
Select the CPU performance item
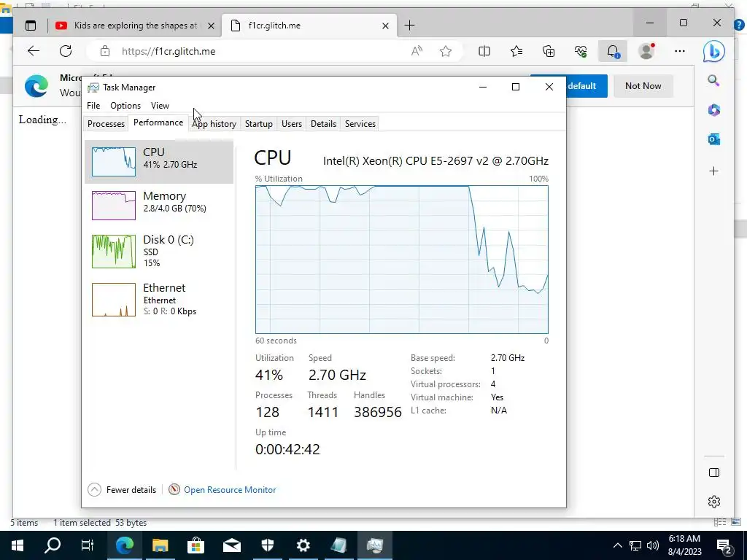pyautogui.click(x=159, y=162)
